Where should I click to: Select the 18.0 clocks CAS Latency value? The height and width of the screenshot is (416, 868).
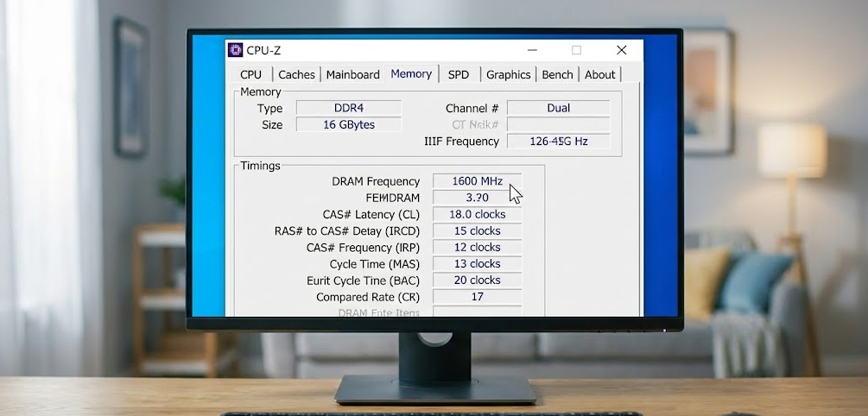point(477,214)
